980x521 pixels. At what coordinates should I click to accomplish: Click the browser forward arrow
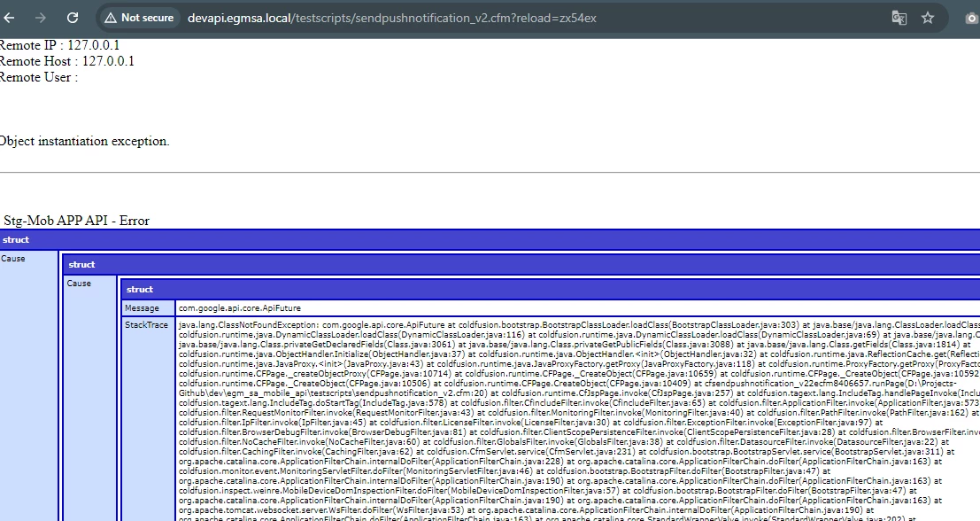(41, 18)
